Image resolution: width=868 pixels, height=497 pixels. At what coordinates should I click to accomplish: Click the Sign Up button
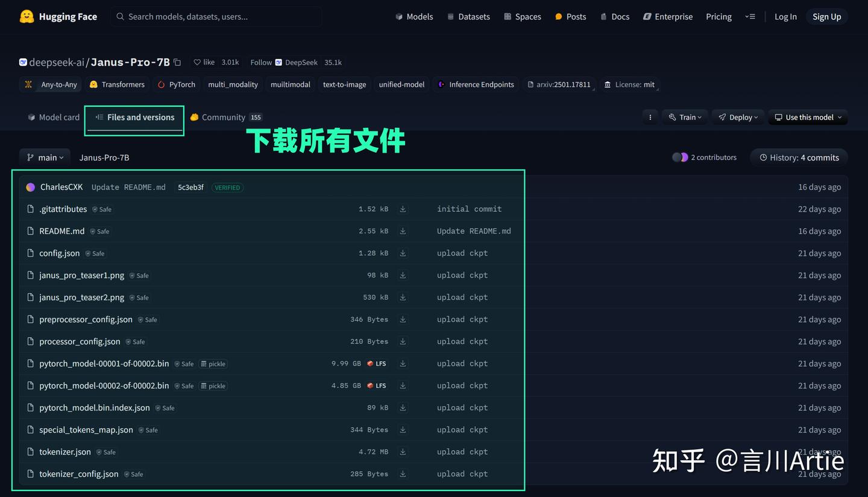(826, 17)
